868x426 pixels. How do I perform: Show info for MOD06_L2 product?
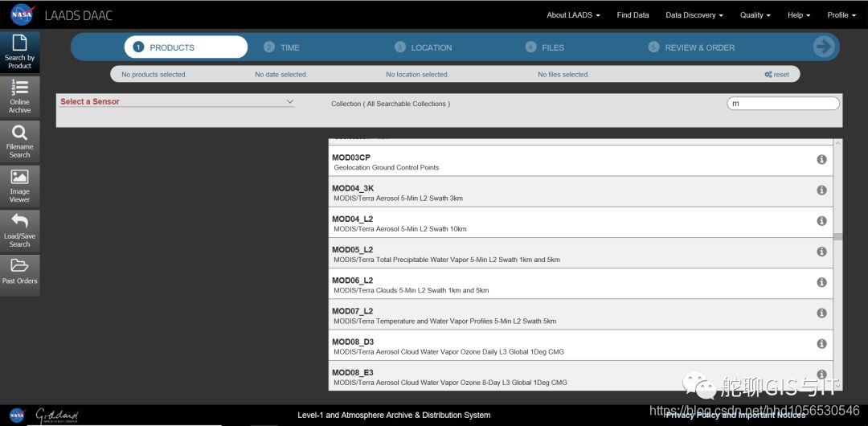pos(821,282)
